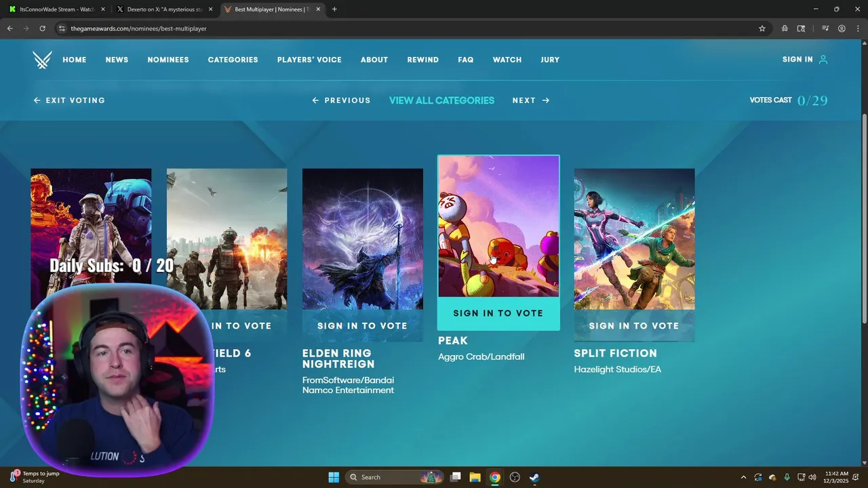Click SIGN IN TO VOTE under PEAK

498,313
